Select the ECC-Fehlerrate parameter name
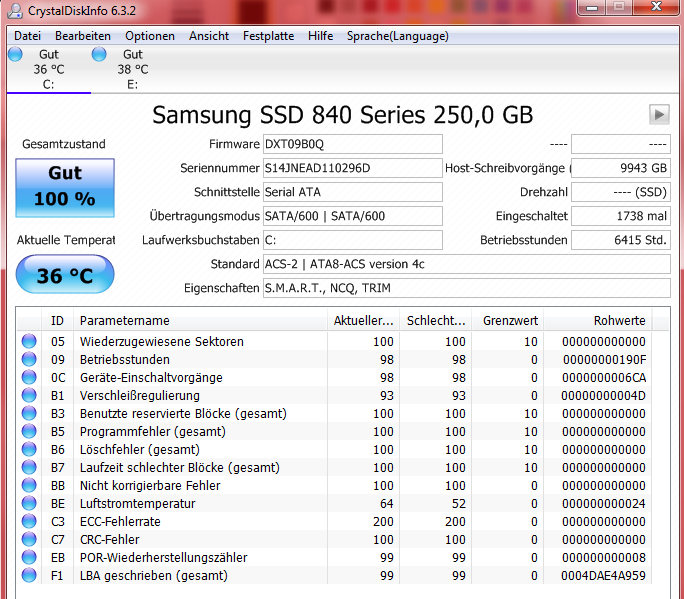 (x=120, y=521)
